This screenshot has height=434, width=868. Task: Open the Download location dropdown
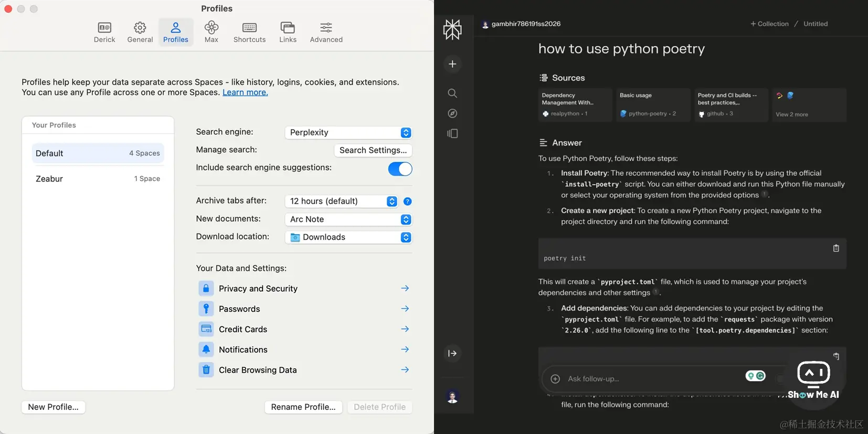(x=348, y=237)
